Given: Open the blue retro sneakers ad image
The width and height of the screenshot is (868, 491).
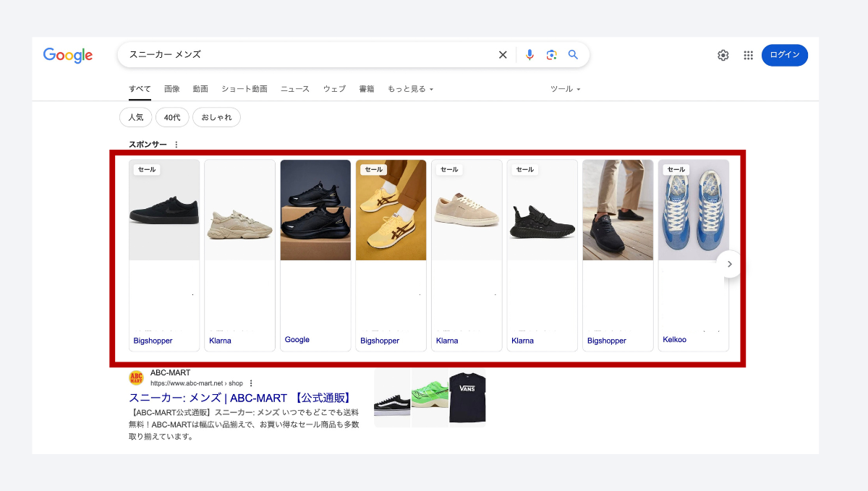Looking at the screenshot, I should (x=693, y=210).
